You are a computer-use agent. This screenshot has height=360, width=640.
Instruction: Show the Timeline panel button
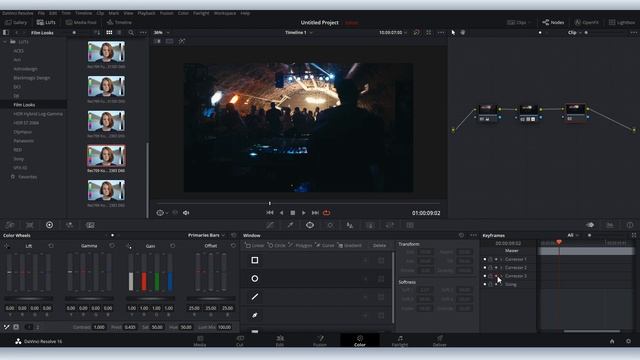[119, 22]
